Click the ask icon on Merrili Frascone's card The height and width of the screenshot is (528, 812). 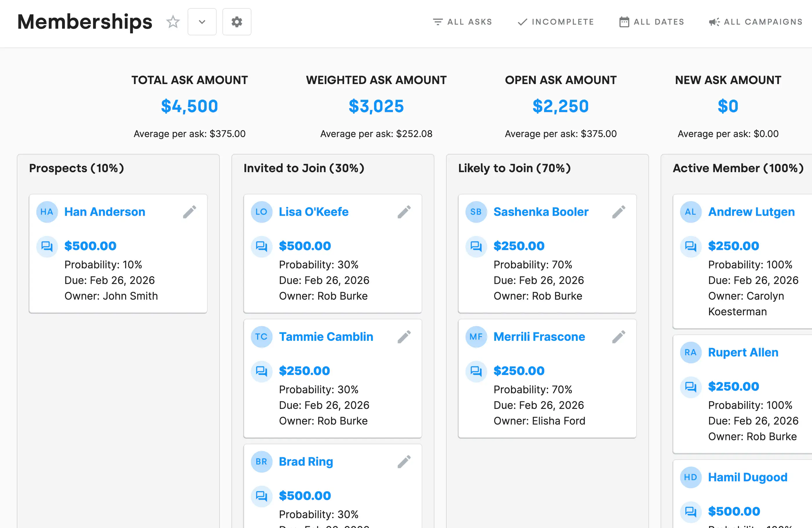coord(476,371)
